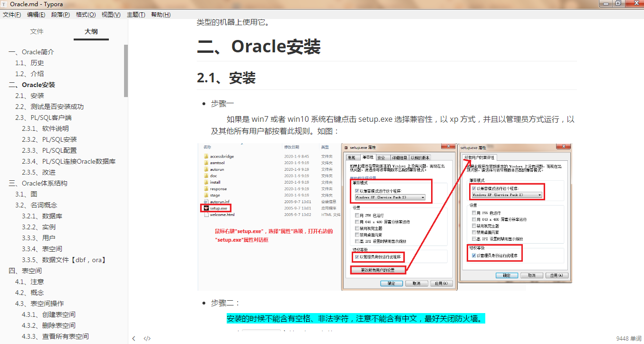Open the 段落(P) menu
The image size is (644, 344).
(60, 15)
